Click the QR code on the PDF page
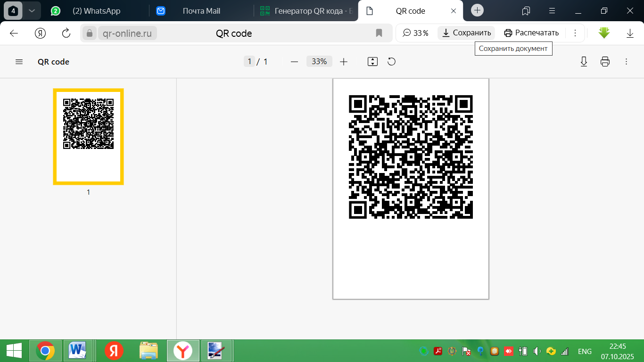 411,157
